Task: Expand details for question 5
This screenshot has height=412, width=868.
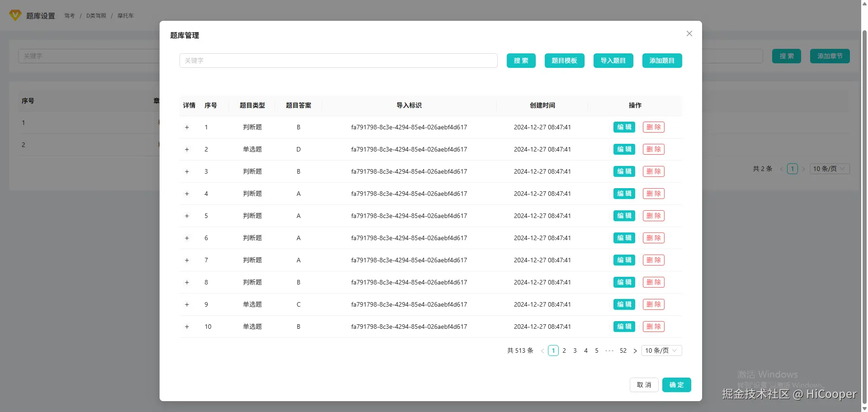Action: tap(187, 216)
